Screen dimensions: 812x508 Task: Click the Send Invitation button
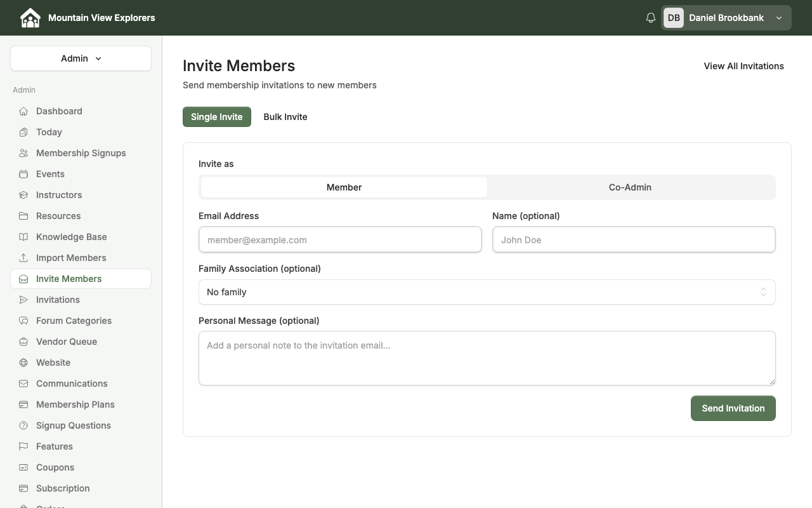pos(733,408)
